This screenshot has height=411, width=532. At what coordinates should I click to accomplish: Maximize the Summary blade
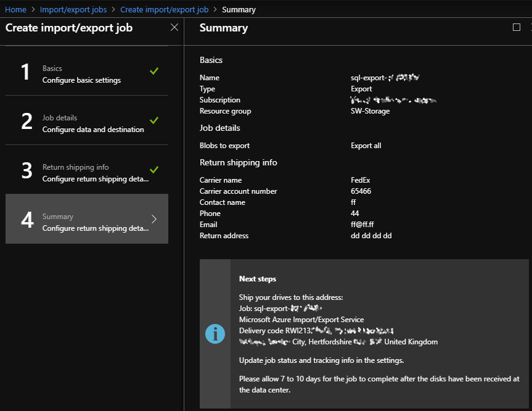[x=517, y=27]
